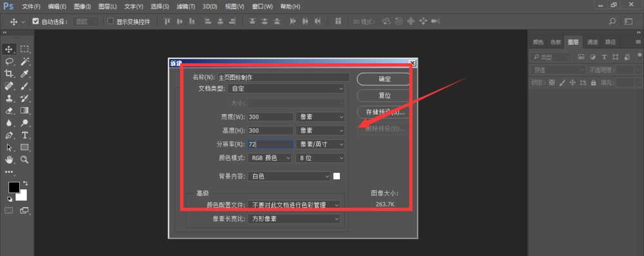Select the History Brush tool
The height and width of the screenshot is (256, 644).
(x=24, y=99)
